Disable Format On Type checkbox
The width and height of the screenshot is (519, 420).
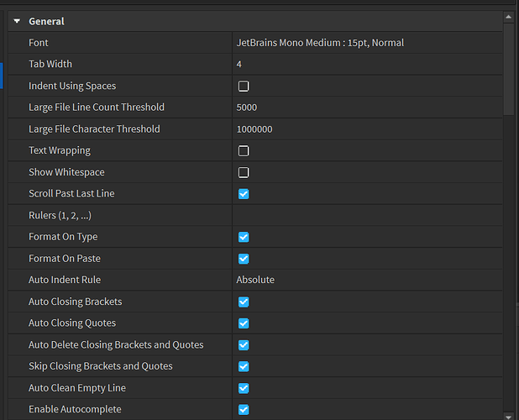tap(244, 237)
